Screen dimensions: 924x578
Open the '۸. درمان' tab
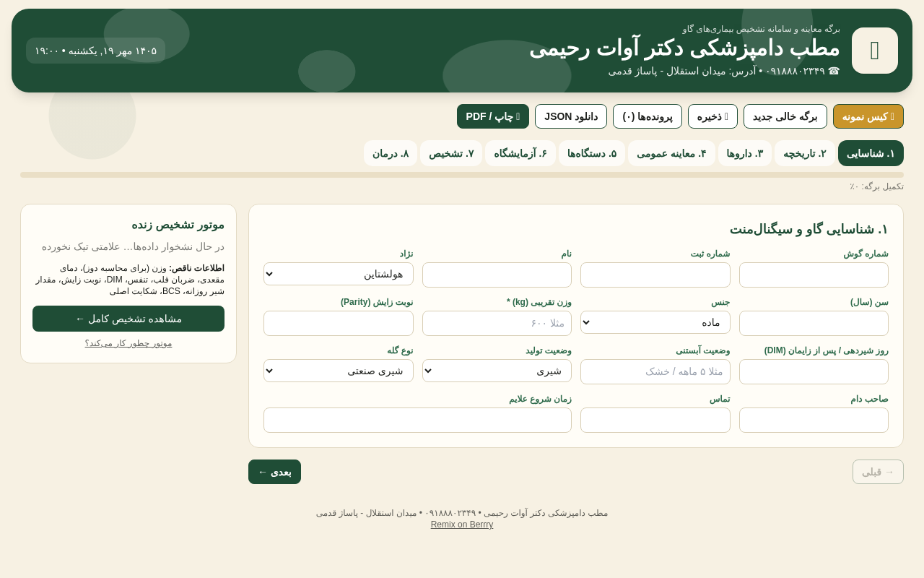coord(391,153)
